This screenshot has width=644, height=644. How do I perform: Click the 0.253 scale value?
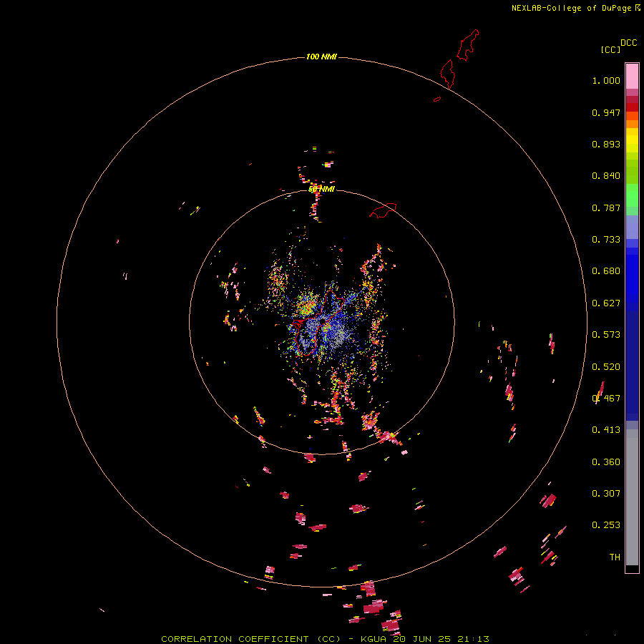coord(606,525)
